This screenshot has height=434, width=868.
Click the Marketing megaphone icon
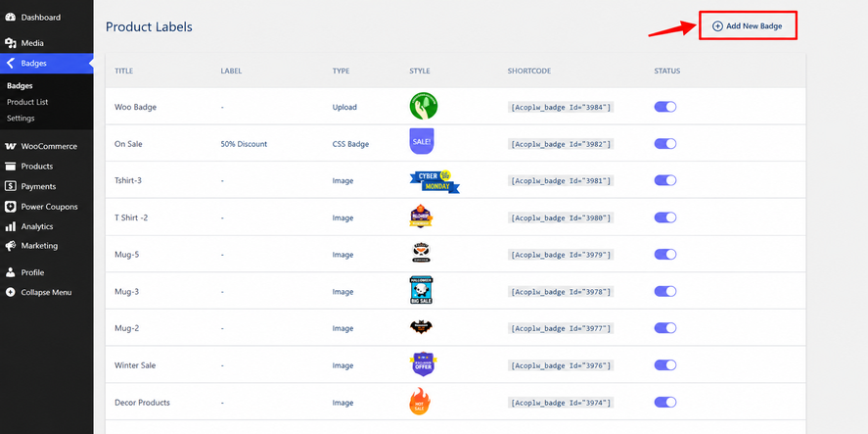coord(10,246)
